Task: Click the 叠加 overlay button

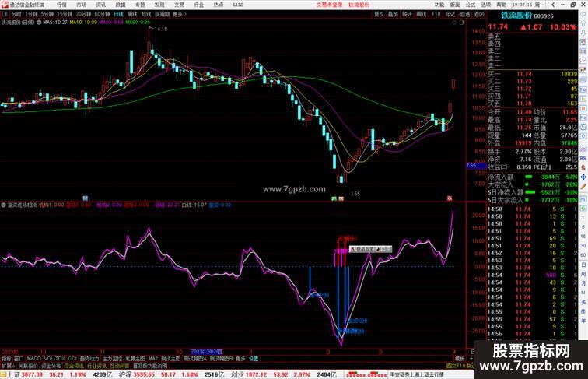Action: click(x=393, y=14)
